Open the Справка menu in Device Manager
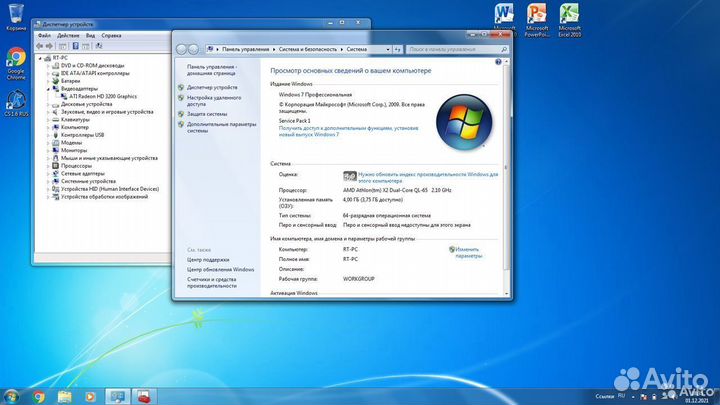720x405 pixels. [111, 35]
